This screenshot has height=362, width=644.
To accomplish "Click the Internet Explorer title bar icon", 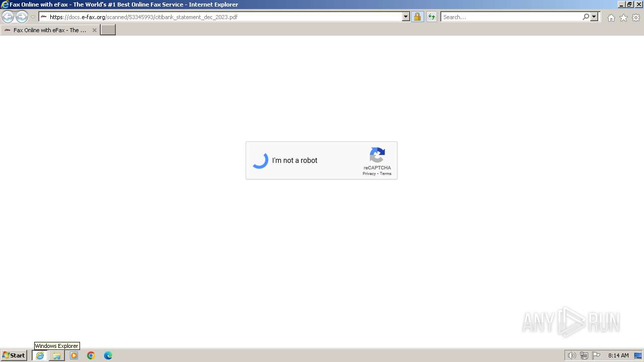I will [x=5, y=5].
